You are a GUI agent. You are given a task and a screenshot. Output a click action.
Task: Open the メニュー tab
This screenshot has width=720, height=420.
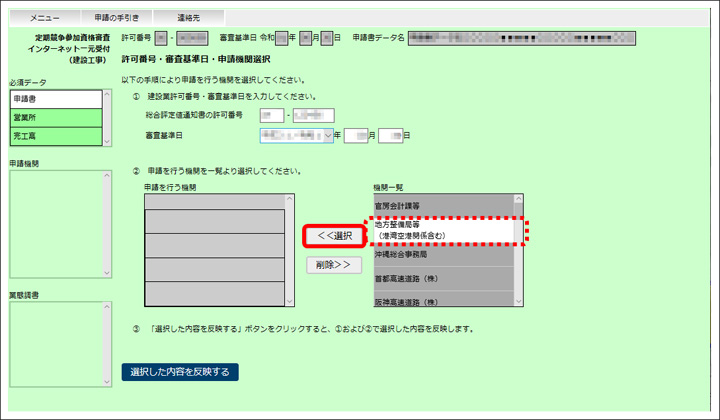(x=45, y=18)
